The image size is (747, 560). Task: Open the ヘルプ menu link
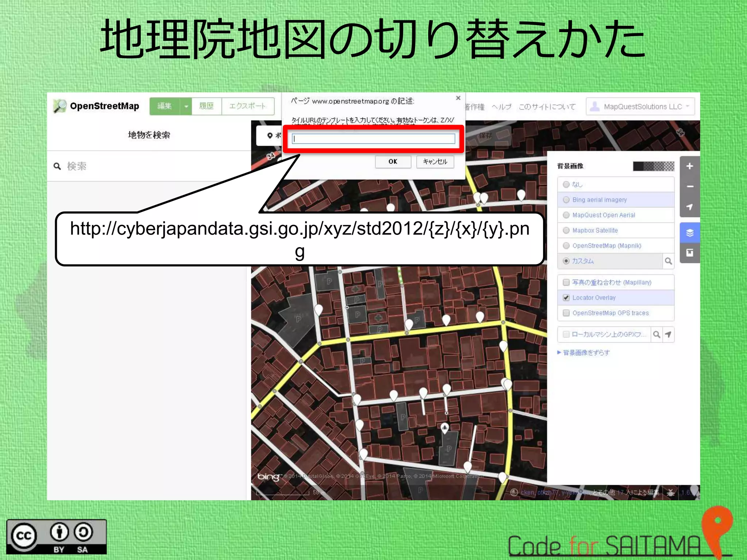pos(502,107)
